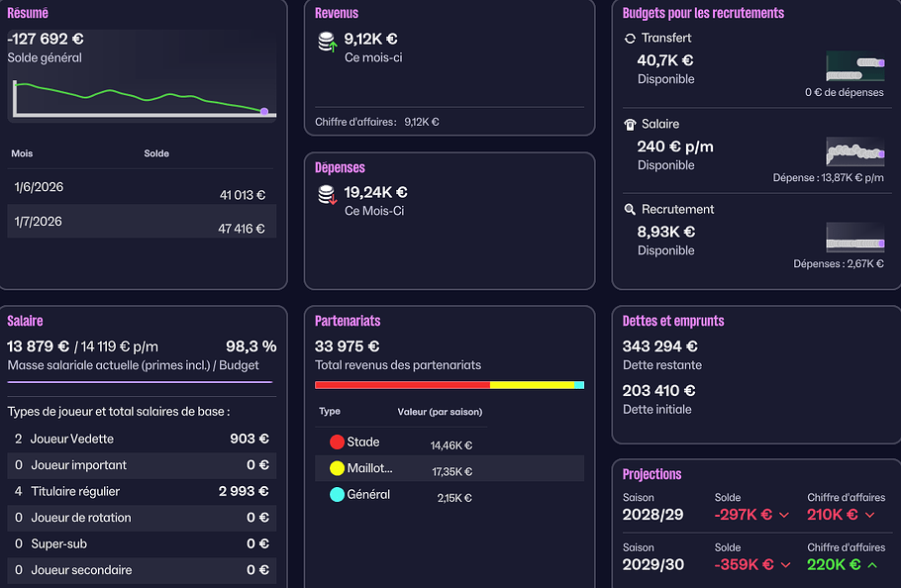This screenshot has height=588, width=901.
Task: Click the Recrutement magnifying glass icon
Action: 630,210
